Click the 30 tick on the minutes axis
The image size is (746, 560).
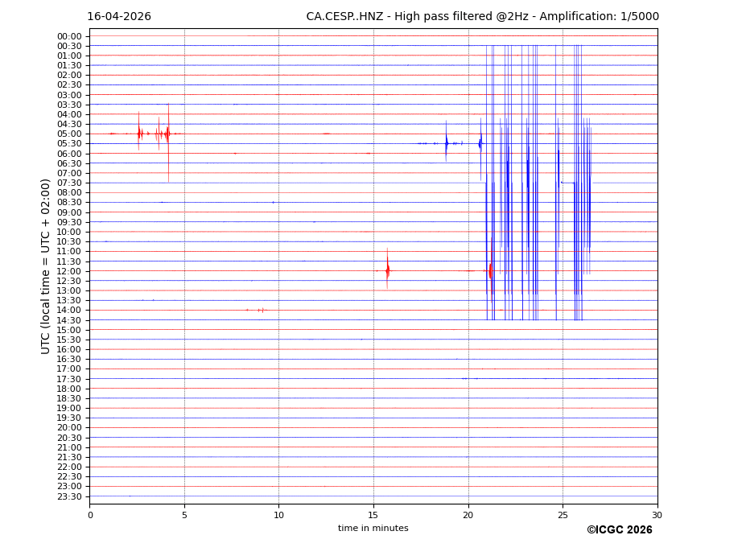pos(657,515)
